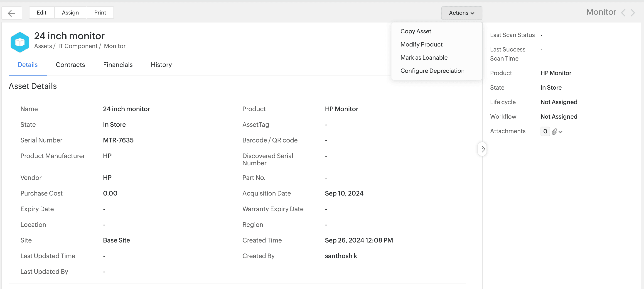
Task: Click the back arrow button
Action: (12, 13)
